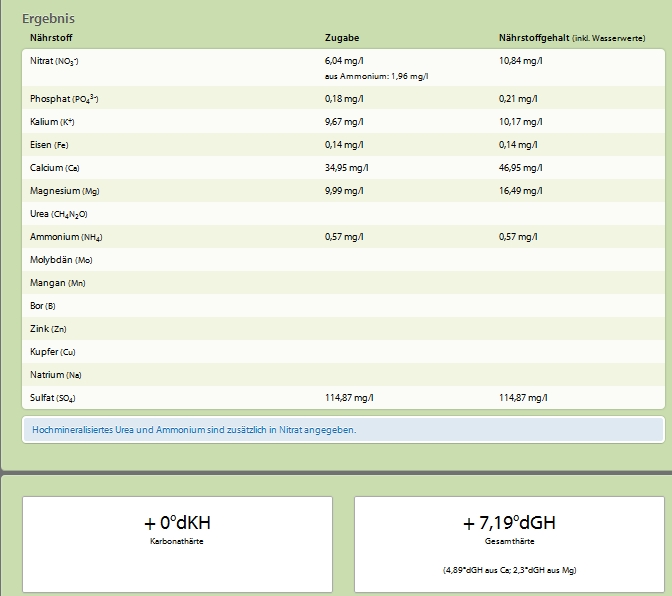Select the 0,21 mg/l Phosphat content value

tap(518, 99)
